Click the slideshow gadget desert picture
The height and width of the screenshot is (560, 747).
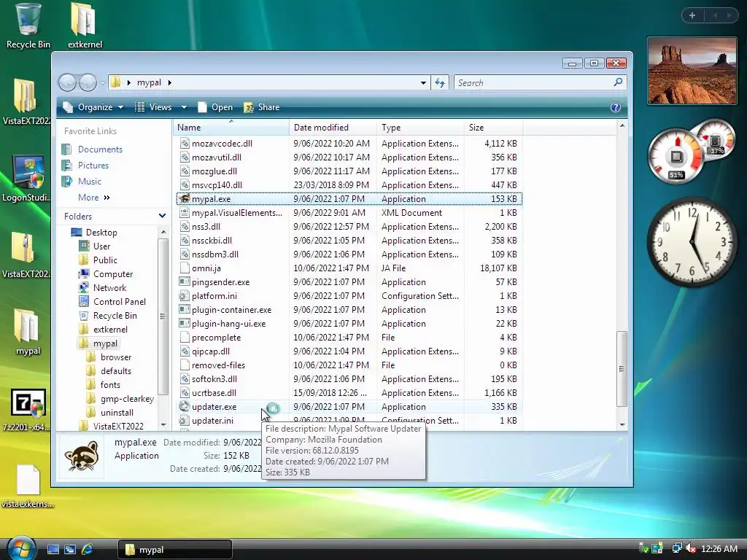point(692,71)
